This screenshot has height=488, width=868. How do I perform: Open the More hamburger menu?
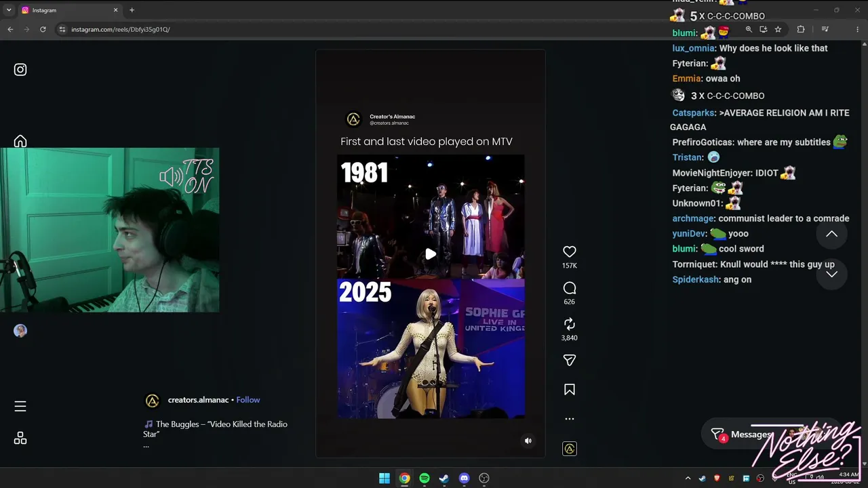pos(20,406)
